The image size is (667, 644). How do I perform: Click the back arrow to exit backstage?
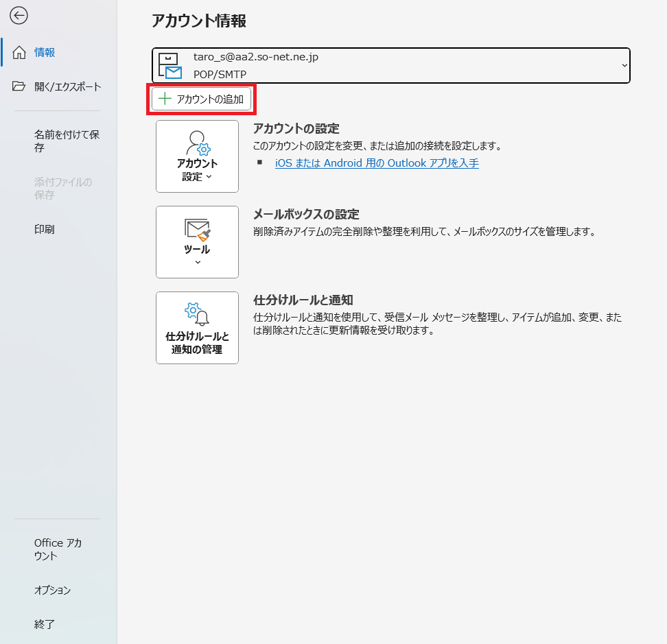tap(19, 16)
